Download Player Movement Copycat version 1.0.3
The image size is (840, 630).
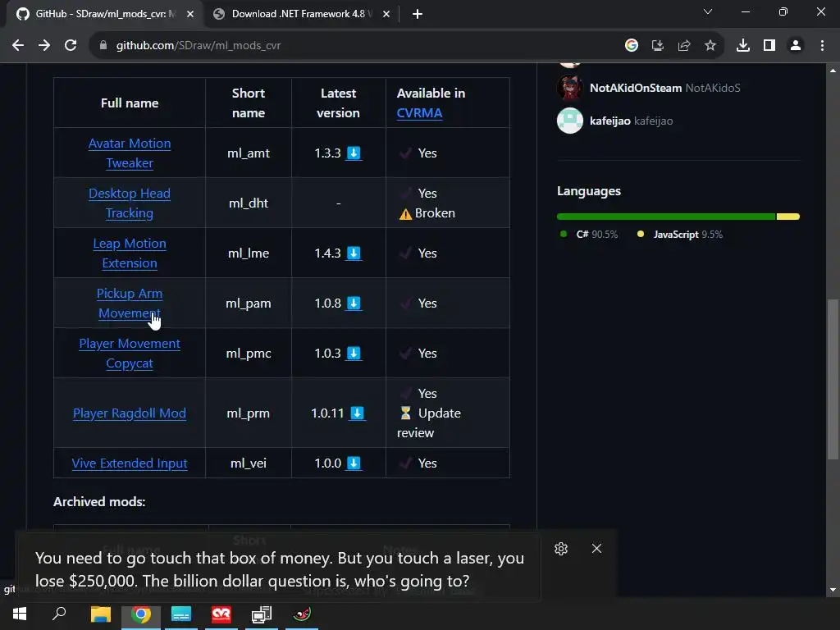354,354
